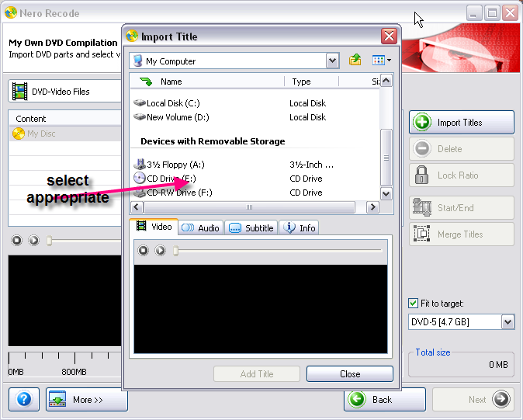Click the Merge Titles button
The width and height of the screenshot is (523, 420).
tap(462, 234)
